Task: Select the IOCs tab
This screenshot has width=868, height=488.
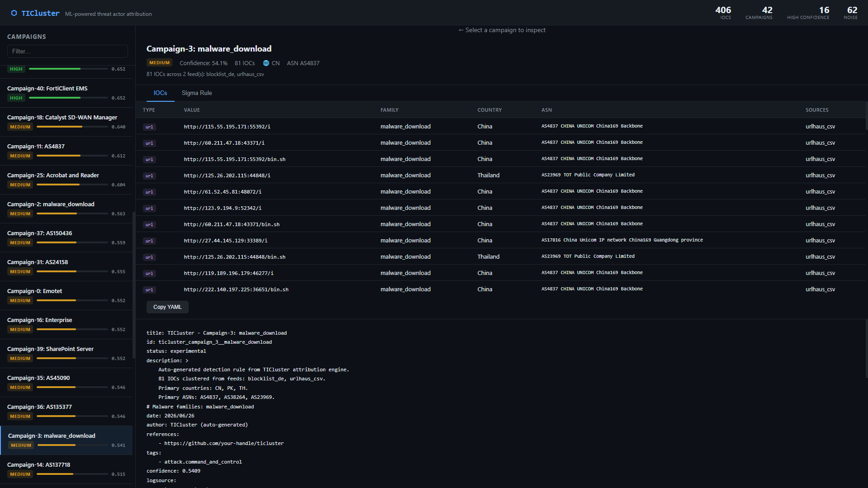Action: 160,93
